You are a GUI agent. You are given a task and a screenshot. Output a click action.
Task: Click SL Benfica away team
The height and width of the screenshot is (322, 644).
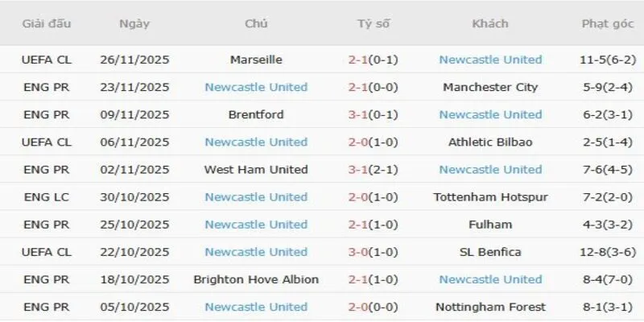click(x=490, y=252)
